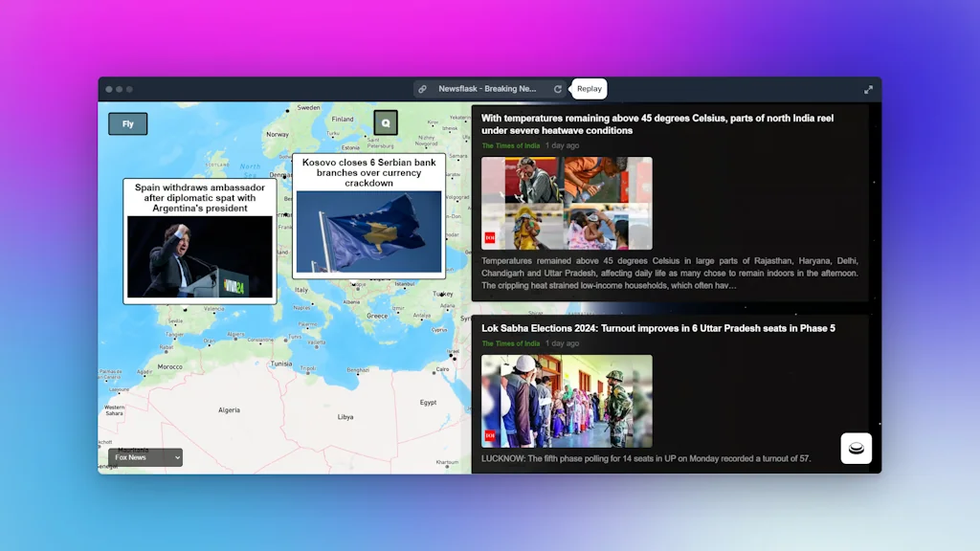Click the link icon beside the Newsflask title
This screenshot has width=980, height=551.
pyautogui.click(x=422, y=88)
